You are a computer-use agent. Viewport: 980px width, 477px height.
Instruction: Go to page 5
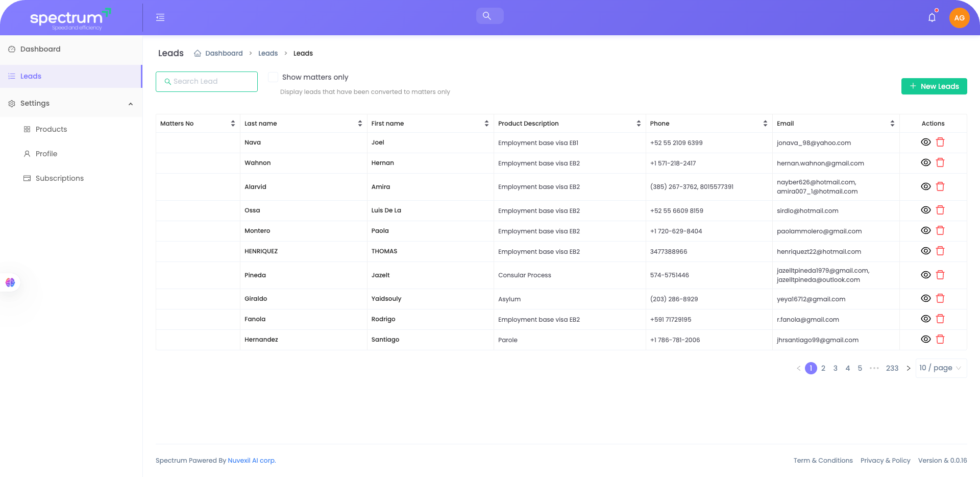click(x=860, y=368)
